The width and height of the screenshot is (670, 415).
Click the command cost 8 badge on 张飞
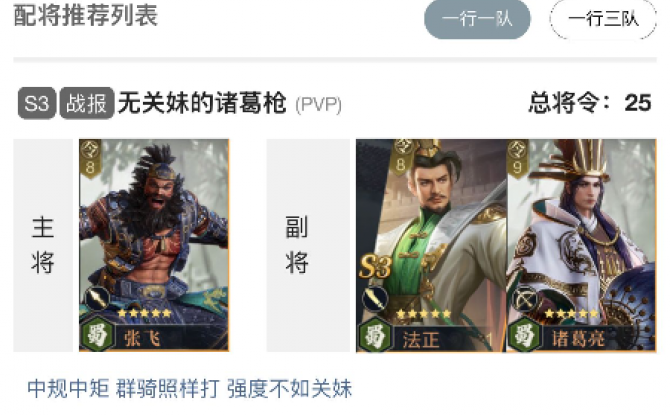(90, 157)
